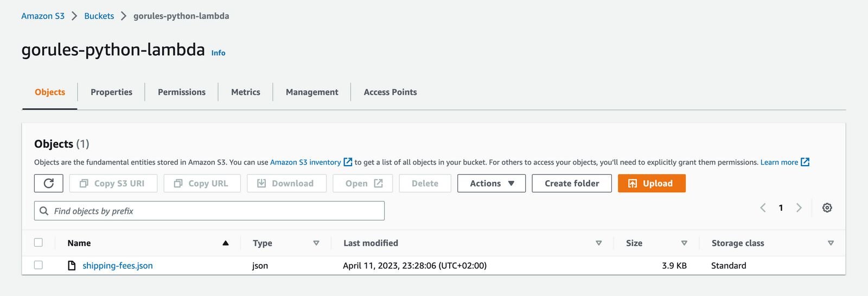Toggle the select-all objects checkbox
This screenshot has width=868, height=296.
[x=39, y=243]
